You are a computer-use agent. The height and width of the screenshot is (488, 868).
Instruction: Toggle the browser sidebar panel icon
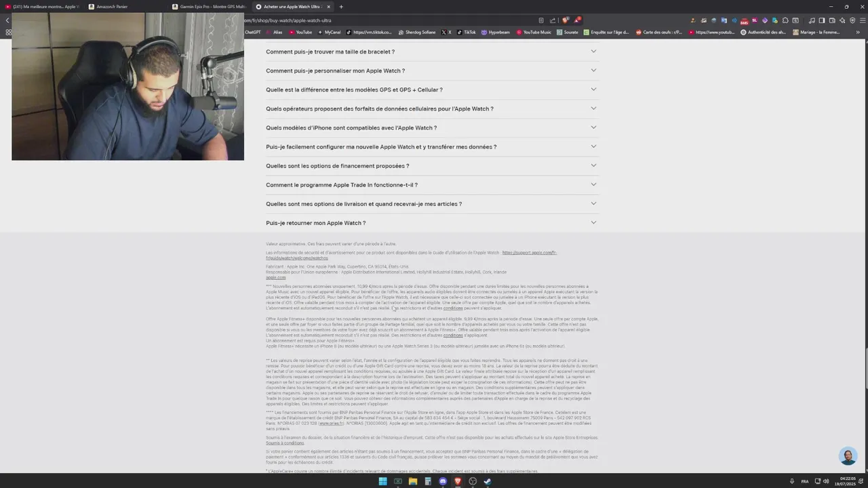point(821,20)
